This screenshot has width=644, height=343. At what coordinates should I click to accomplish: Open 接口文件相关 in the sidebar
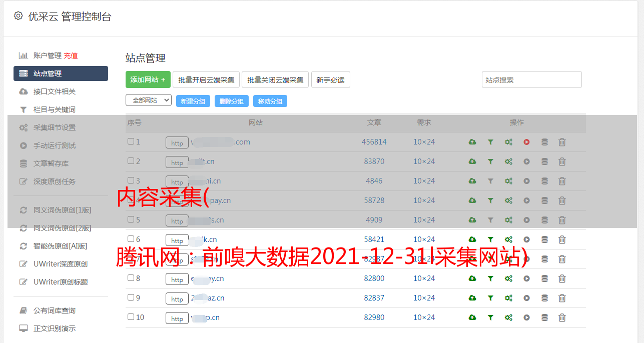point(55,91)
